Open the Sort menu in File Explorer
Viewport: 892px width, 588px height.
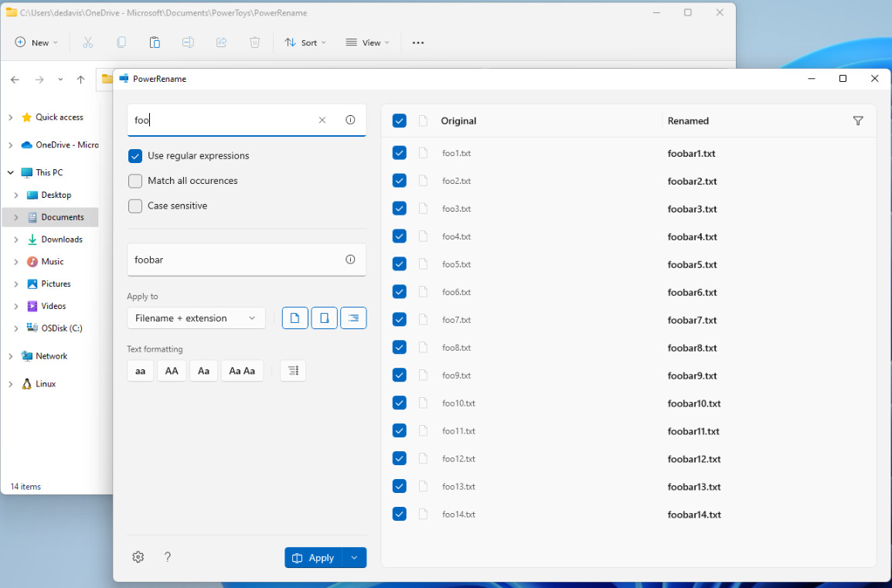pyautogui.click(x=305, y=42)
